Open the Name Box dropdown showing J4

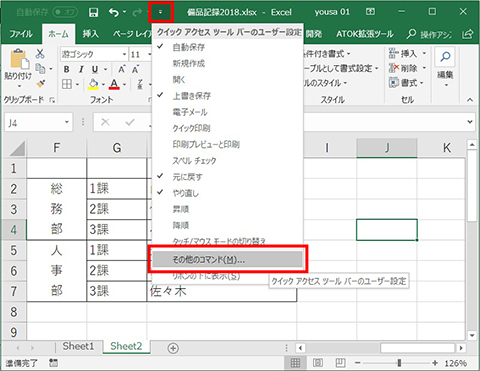[x=67, y=122]
